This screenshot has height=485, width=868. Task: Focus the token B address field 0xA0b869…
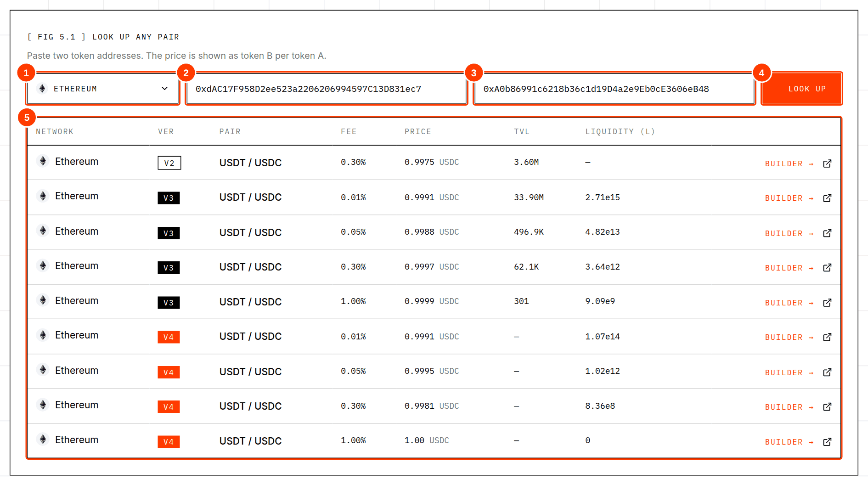click(614, 89)
